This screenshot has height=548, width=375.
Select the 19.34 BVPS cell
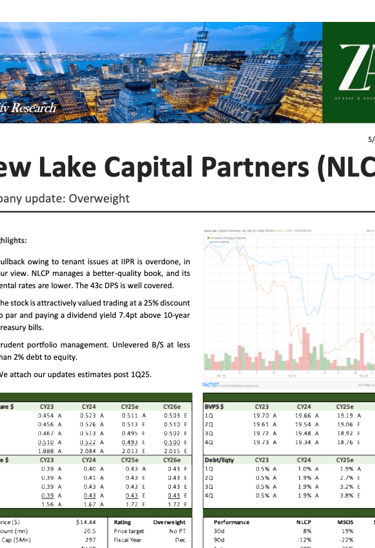[x=303, y=442]
